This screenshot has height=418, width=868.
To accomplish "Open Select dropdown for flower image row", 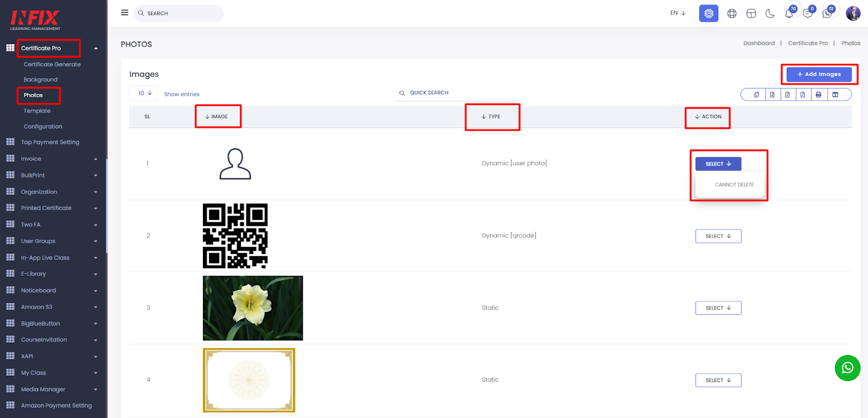I will 718,308.
